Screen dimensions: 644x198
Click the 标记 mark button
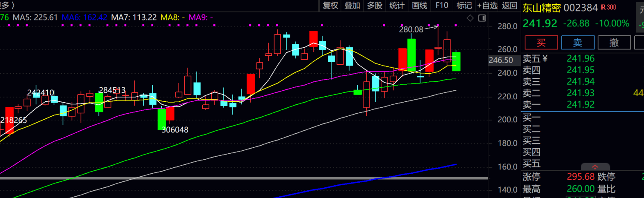[464, 6]
